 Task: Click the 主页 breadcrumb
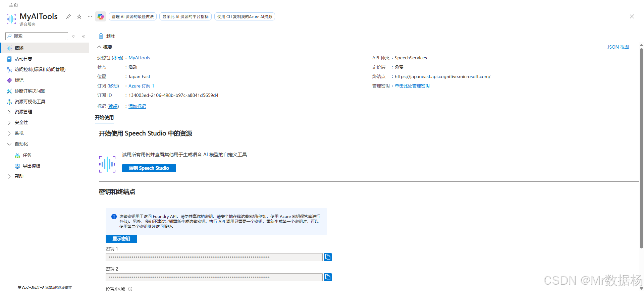[x=13, y=5]
